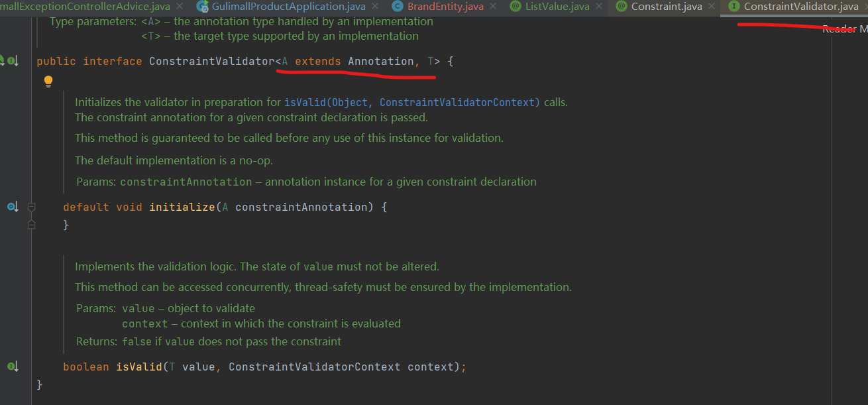Screen dimensions: 868x405
Task: Click the default keyword before void
Action: pyautogui.click(x=86, y=207)
